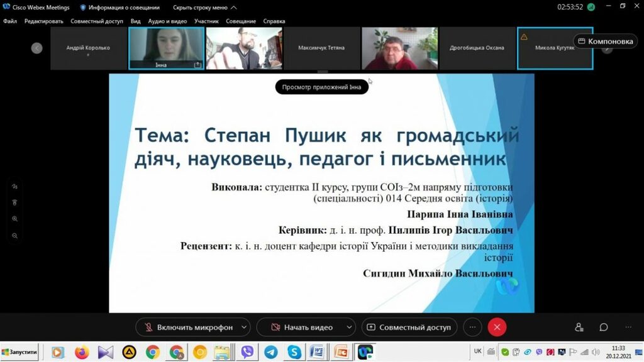Open the participants panel icon
This screenshot has height=362, width=644.
pyautogui.click(x=579, y=327)
